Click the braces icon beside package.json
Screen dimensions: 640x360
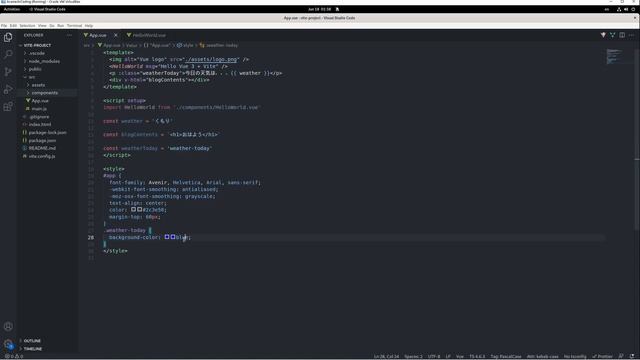click(x=24, y=140)
